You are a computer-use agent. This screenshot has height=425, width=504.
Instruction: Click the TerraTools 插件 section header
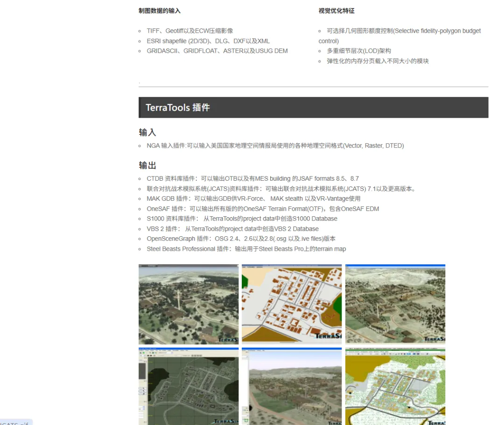click(314, 107)
